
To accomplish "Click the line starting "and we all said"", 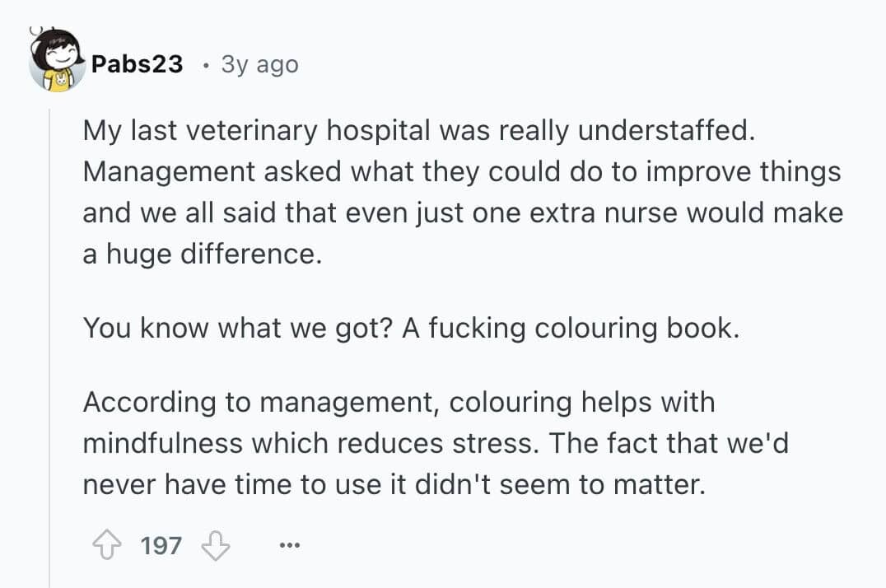I will 462,213.
